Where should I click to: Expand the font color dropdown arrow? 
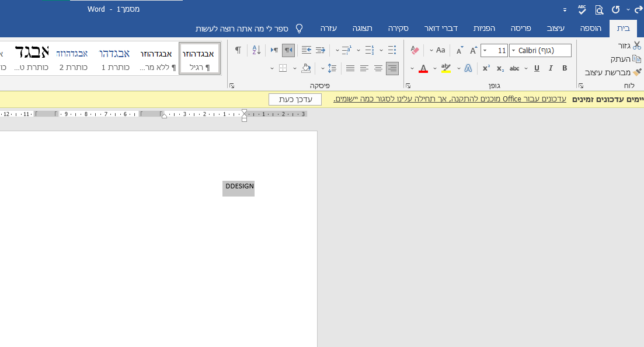click(412, 68)
